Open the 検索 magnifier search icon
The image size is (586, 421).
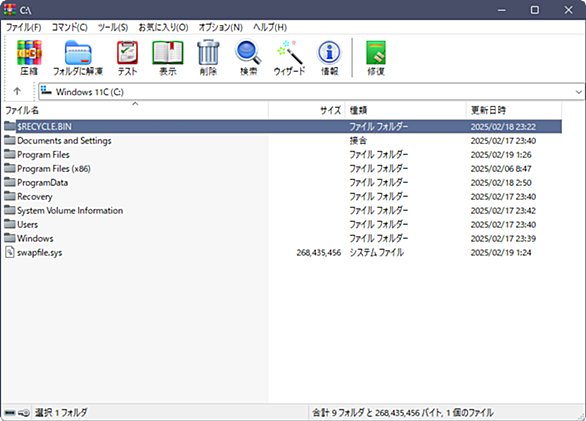pyautogui.click(x=249, y=53)
